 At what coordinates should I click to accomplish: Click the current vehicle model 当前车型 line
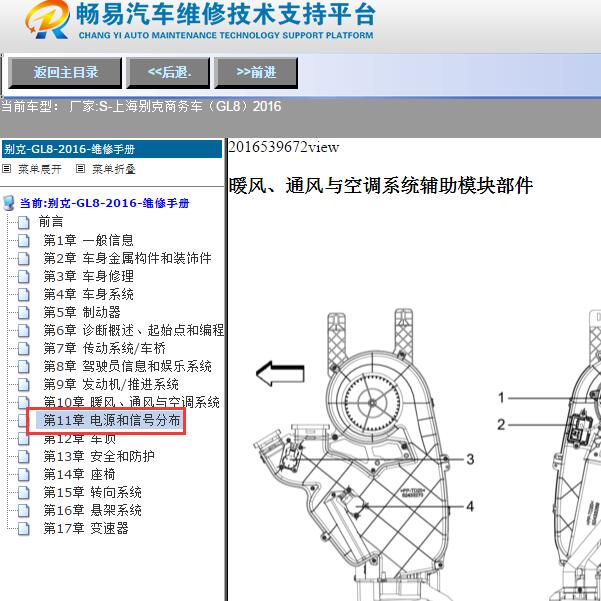pos(141,106)
